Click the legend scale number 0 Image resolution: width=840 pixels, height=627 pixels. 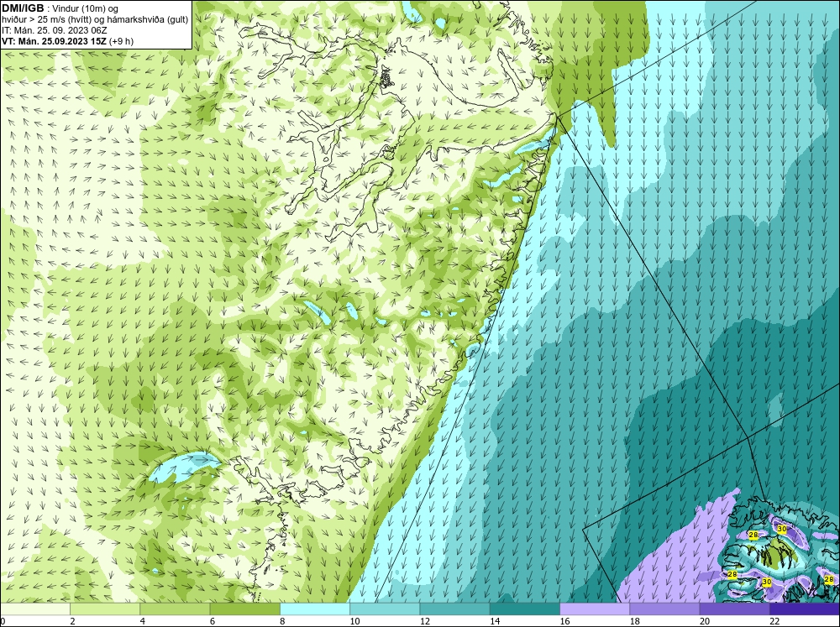[x=3, y=621]
